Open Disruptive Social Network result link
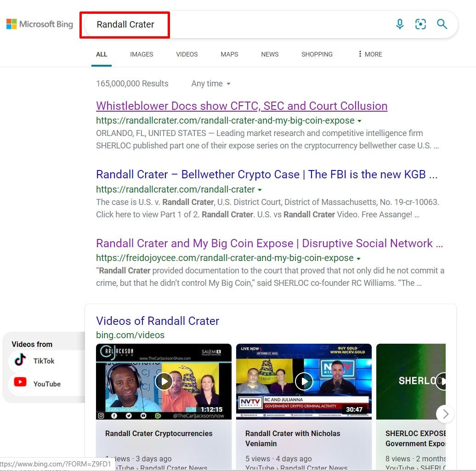This screenshot has width=476, height=471. (x=269, y=243)
